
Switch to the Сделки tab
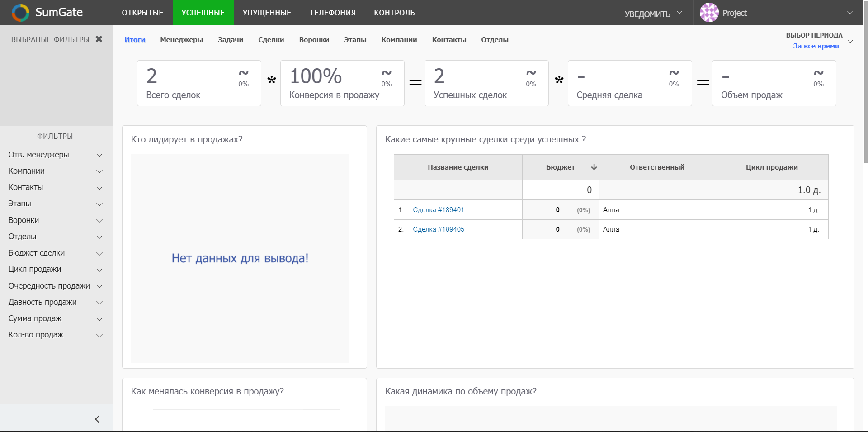click(271, 40)
